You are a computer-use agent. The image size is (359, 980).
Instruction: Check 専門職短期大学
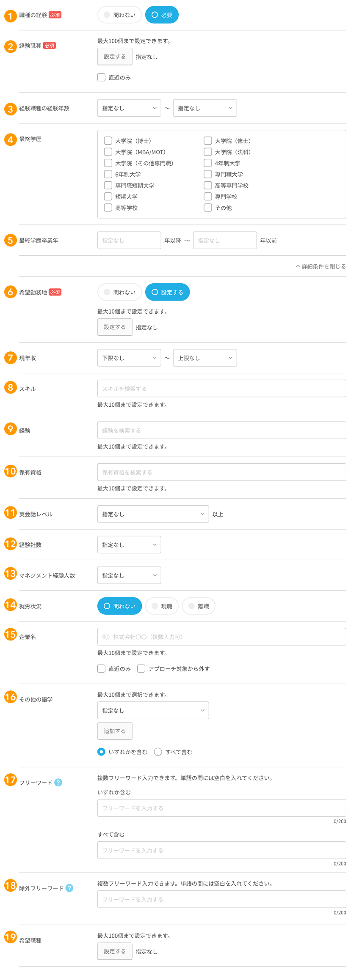point(108,186)
